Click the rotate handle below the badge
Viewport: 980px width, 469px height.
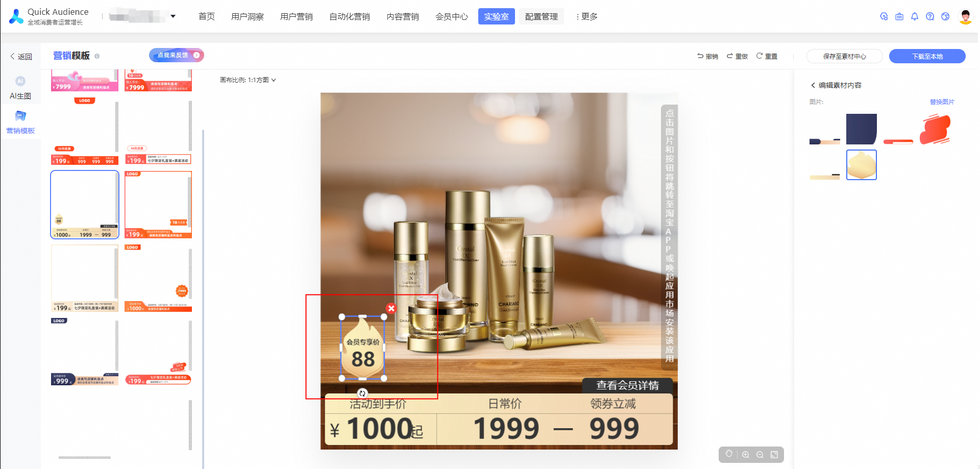pyautogui.click(x=362, y=393)
